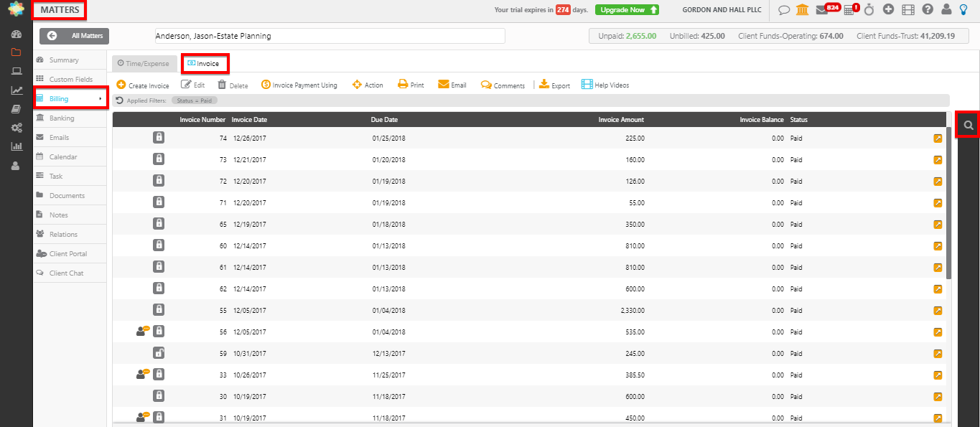
Task: Select the Invoice tab
Action: pyautogui.click(x=205, y=63)
